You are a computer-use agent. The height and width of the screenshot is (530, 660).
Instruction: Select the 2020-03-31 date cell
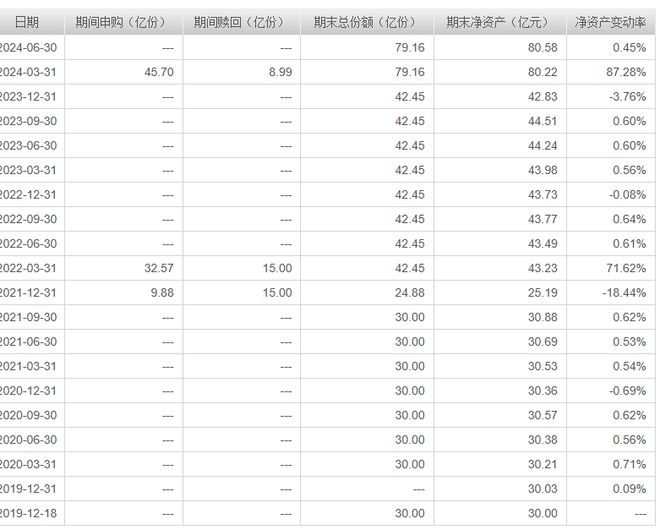point(28,464)
